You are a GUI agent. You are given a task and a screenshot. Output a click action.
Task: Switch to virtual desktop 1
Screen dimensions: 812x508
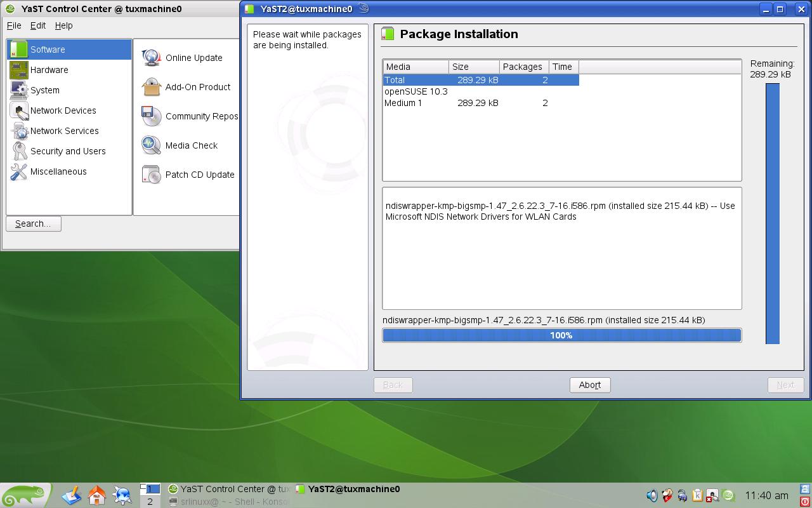pos(150,489)
